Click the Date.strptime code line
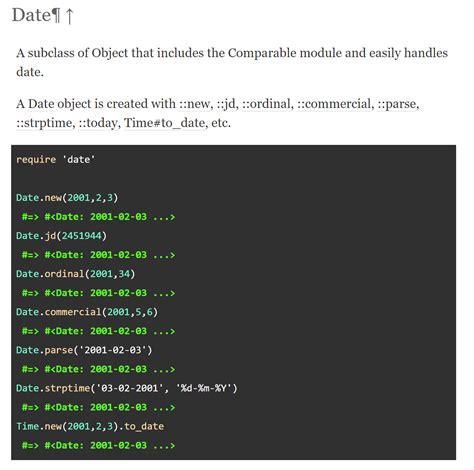This screenshot has width=474, height=470. [x=127, y=388]
